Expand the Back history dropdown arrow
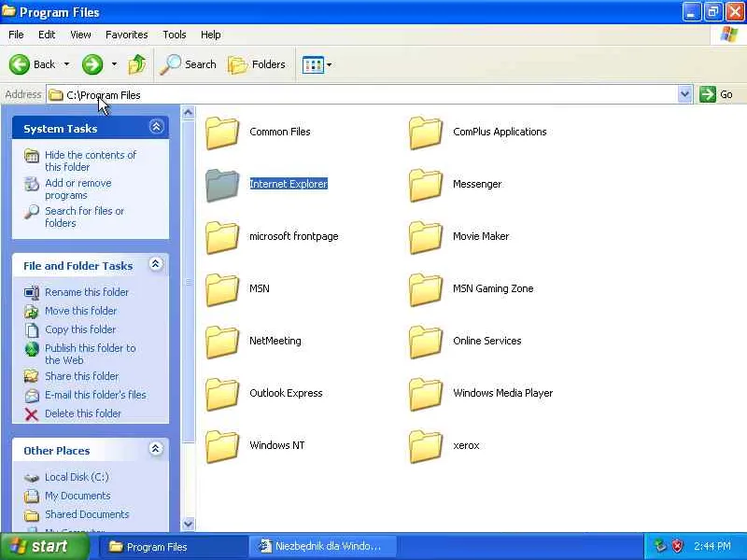 pyautogui.click(x=66, y=64)
